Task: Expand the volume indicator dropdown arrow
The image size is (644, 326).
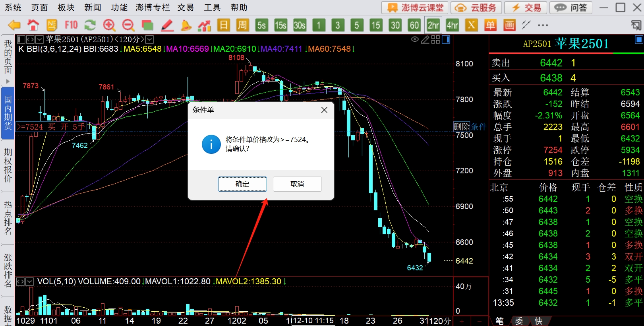Action: [x=30, y=281]
